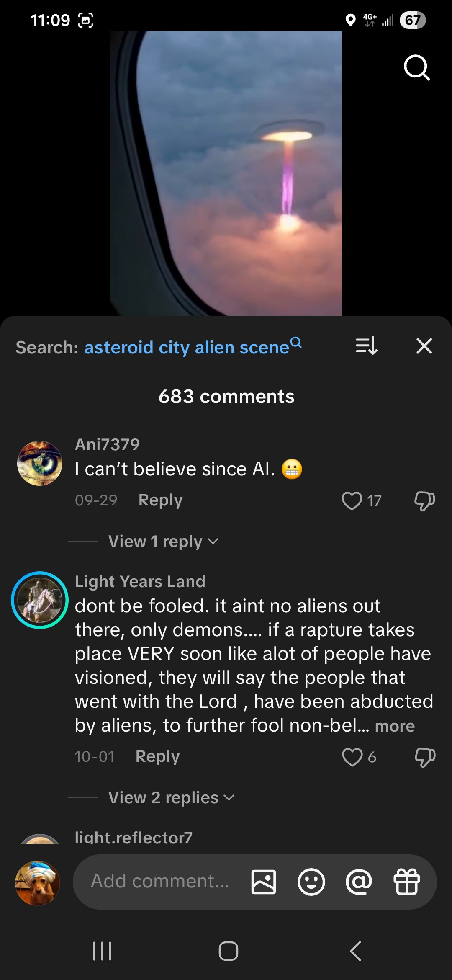Open the emoji picker in comment bar

pyautogui.click(x=311, y=882)
